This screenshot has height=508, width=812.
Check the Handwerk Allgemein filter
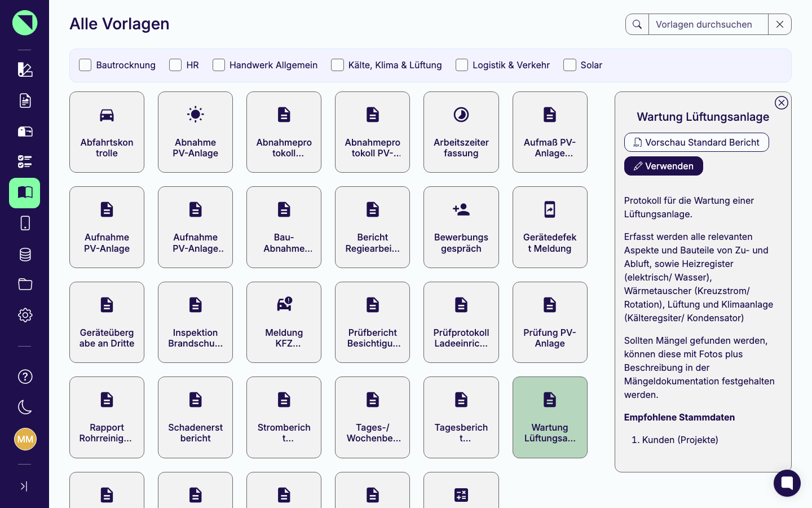pyautogui.click(x=219, y=65)
